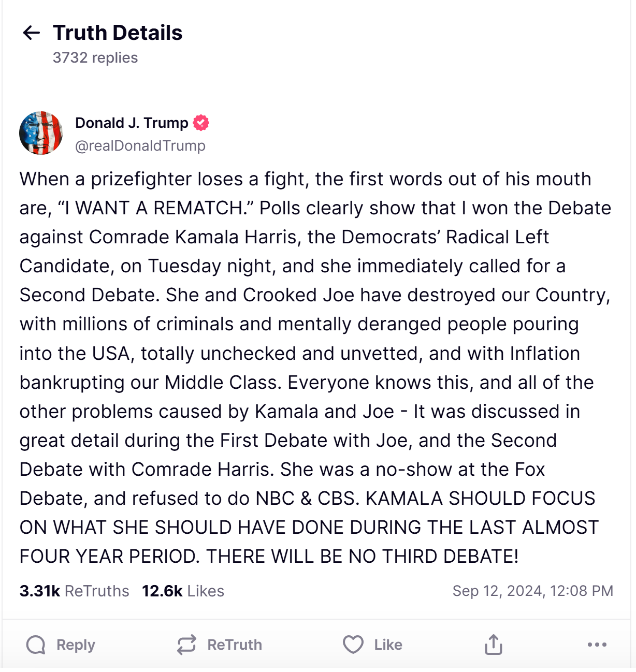Click the Donald J. Trump display name
Screen dimensions: 636x672
point(132,123)
